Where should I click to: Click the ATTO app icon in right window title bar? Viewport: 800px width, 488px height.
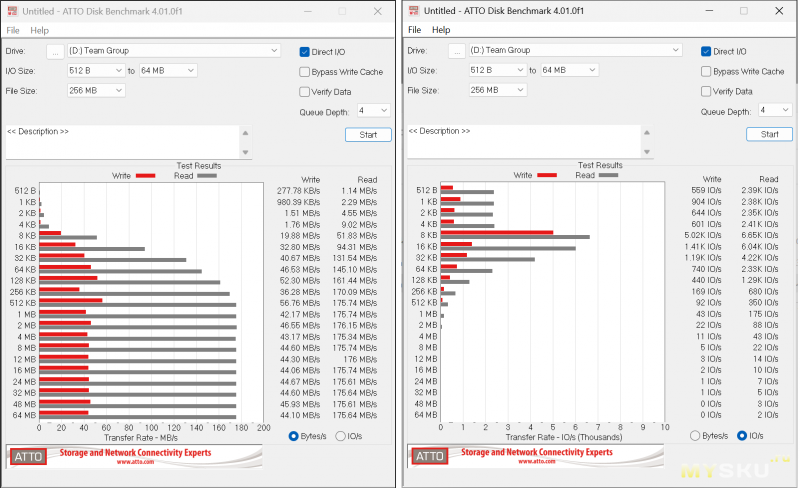[x=414, y=10]
